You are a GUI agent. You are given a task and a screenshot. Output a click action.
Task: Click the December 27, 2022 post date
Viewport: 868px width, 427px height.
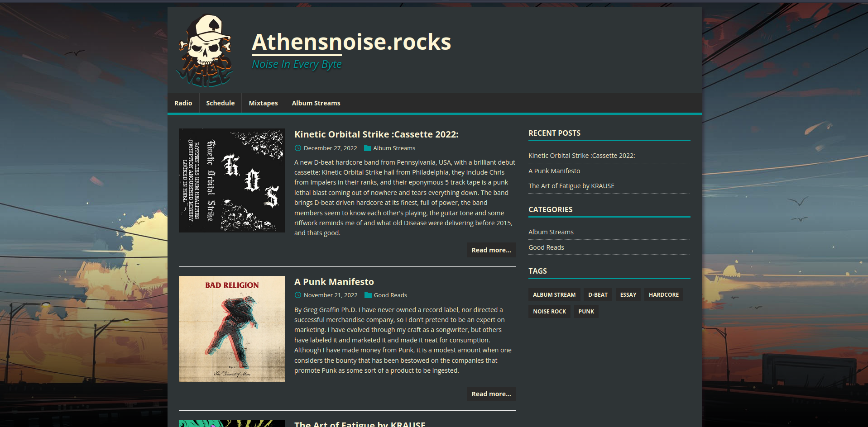point(330,148)
